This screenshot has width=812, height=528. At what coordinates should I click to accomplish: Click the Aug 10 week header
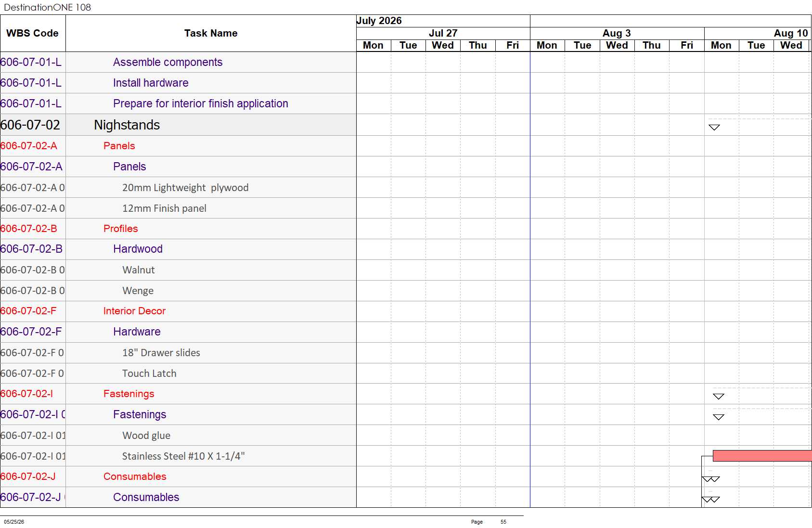pos(758,33)
